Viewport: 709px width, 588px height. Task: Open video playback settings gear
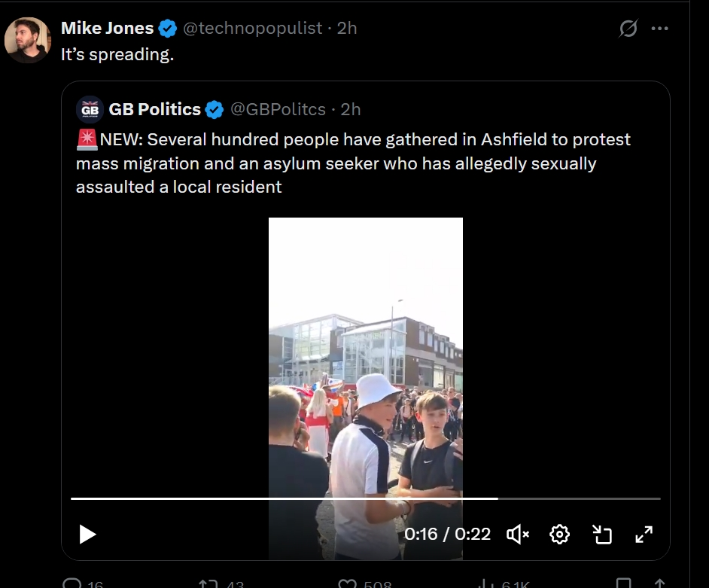(559, 535)
